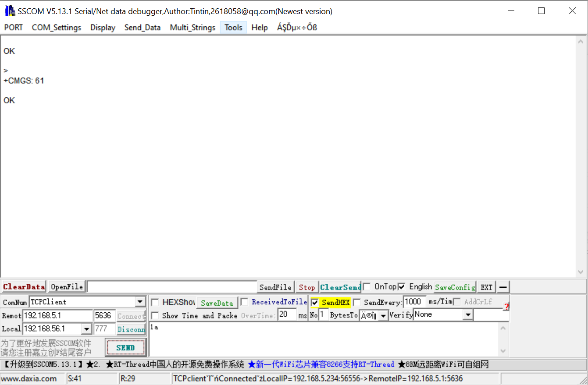Click the SEND button
The width and height of the screenshot is (588, 385).
125,348
